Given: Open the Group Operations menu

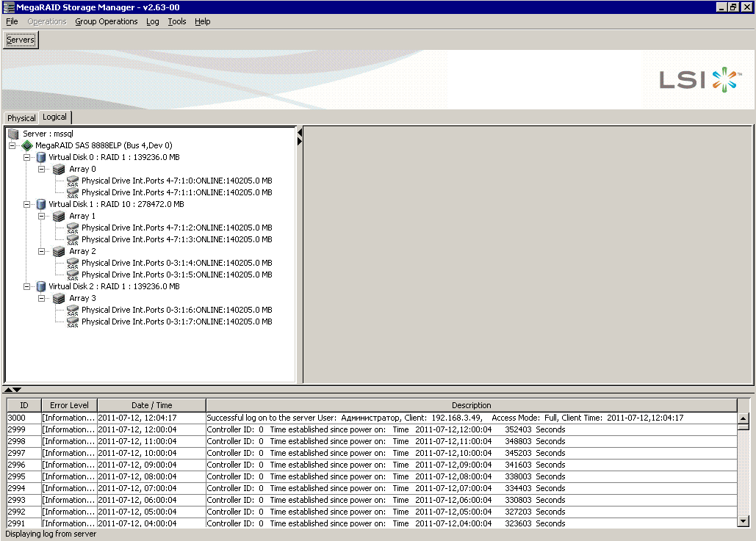Looking at the screenshot, I should [106, 21].
